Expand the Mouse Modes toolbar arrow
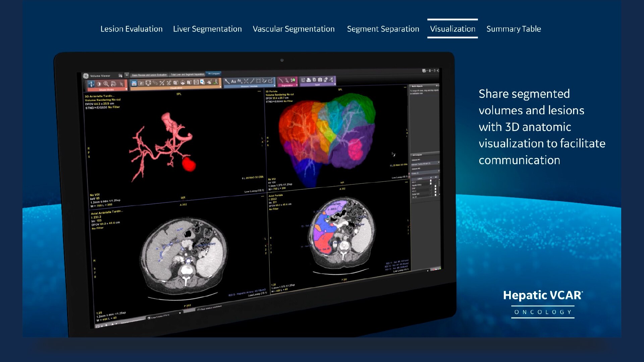The height and width of the screenshot is (362, 644). pos(126,89)
